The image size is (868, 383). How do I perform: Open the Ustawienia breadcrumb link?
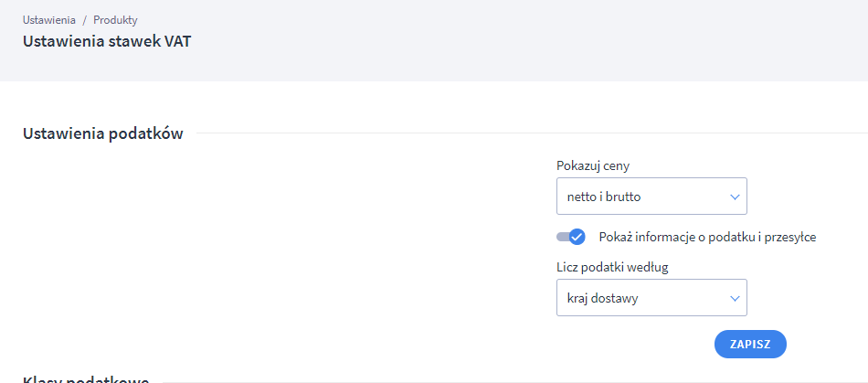coord(48,19)
